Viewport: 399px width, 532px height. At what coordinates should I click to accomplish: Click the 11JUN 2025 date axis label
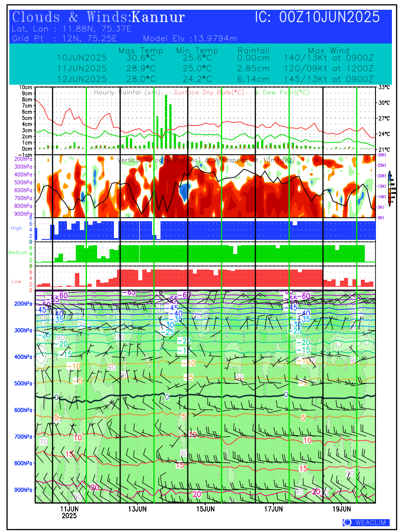click(x=69, y=512)
